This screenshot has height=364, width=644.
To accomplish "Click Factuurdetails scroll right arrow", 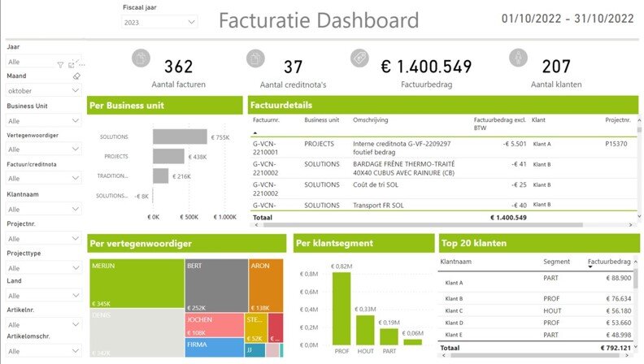I will coord(630,225).
